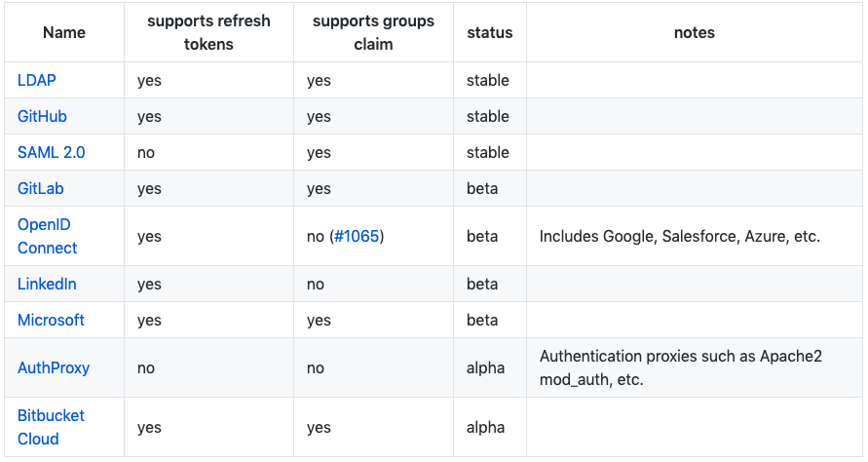The height and width of the screenshot is (462, 868).
Task: Click the alpha status in AuthProxy row
Action: pos(486,367)
